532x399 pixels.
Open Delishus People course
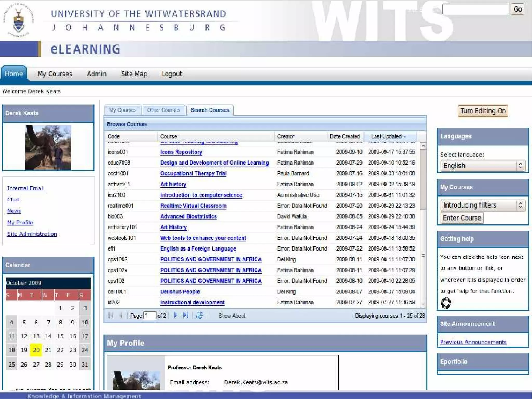pyautogui.click(x=180, y=292)
